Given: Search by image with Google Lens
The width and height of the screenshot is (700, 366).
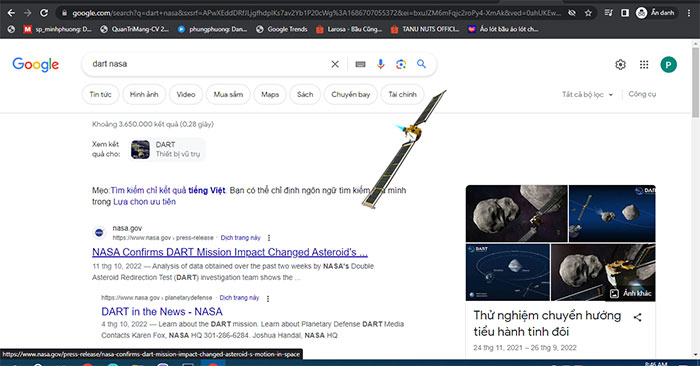Looking at the screenshot, I should pyautogui.click(x=401, y=64).
